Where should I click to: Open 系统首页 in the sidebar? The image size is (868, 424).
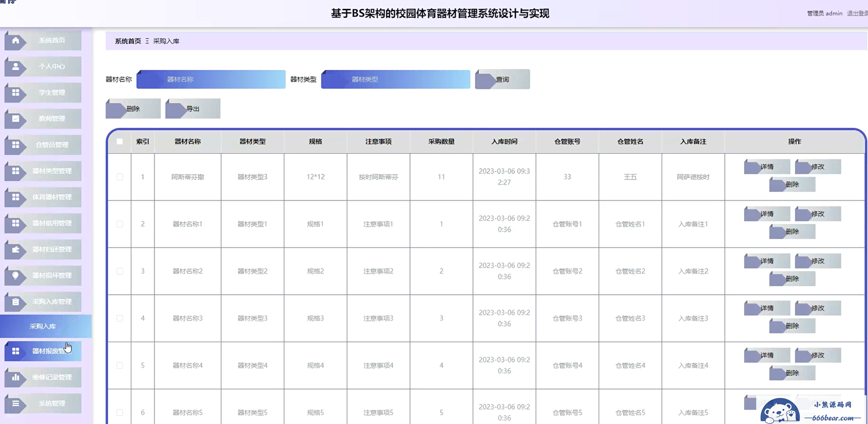click(43, 41)
